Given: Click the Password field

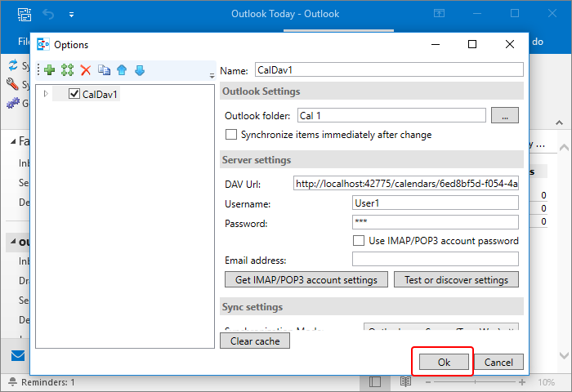Looking at the screenshot, I should coord(436,222).
